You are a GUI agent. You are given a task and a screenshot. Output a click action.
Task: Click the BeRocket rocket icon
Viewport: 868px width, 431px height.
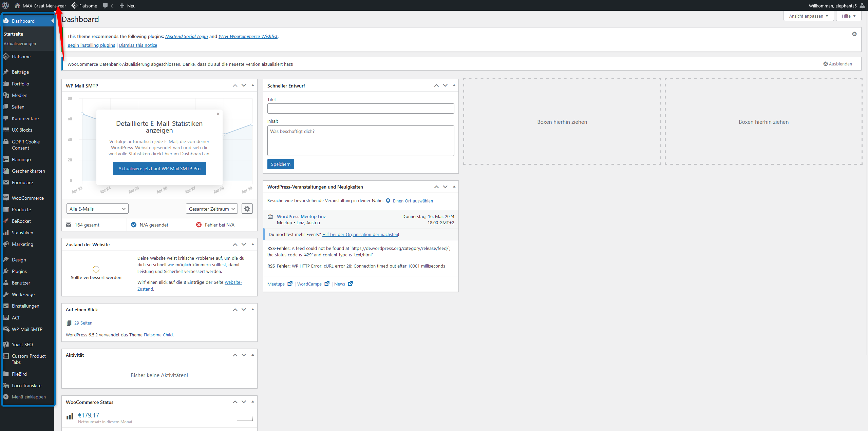(x=6, y=221)
